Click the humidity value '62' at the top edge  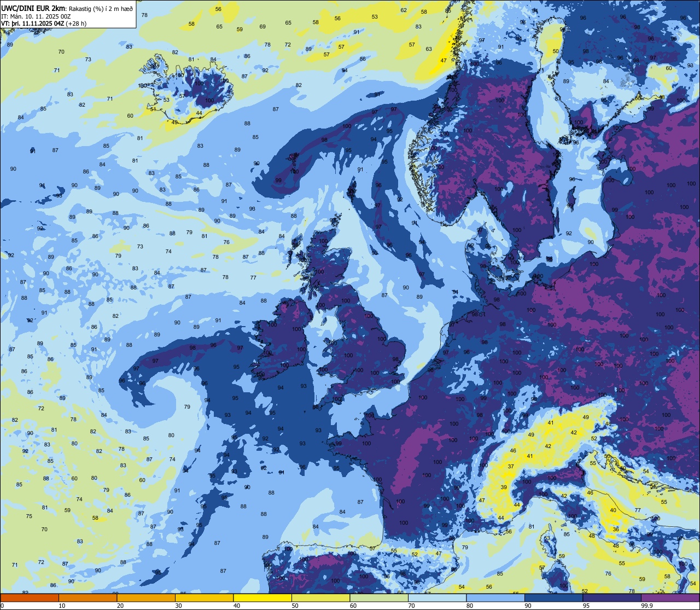[404, 10]
